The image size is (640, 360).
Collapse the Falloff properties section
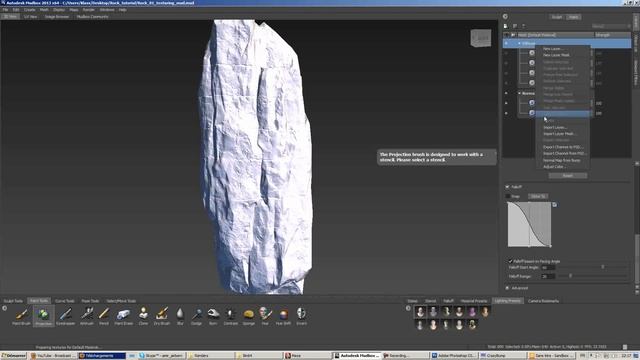point(507,187)
